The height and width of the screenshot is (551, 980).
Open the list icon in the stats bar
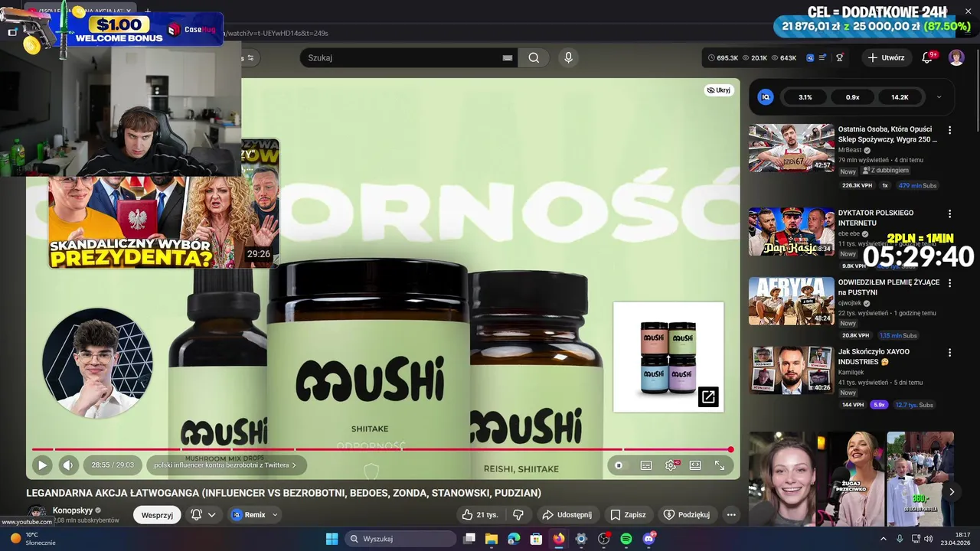822,57
